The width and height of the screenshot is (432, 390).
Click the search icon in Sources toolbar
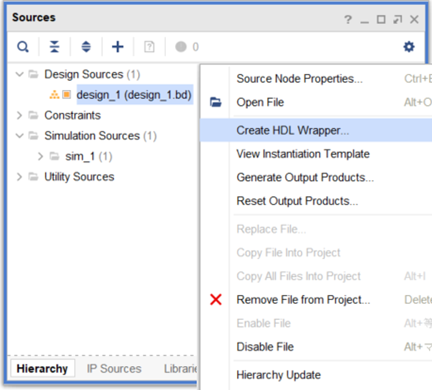(x=23, y=47)
